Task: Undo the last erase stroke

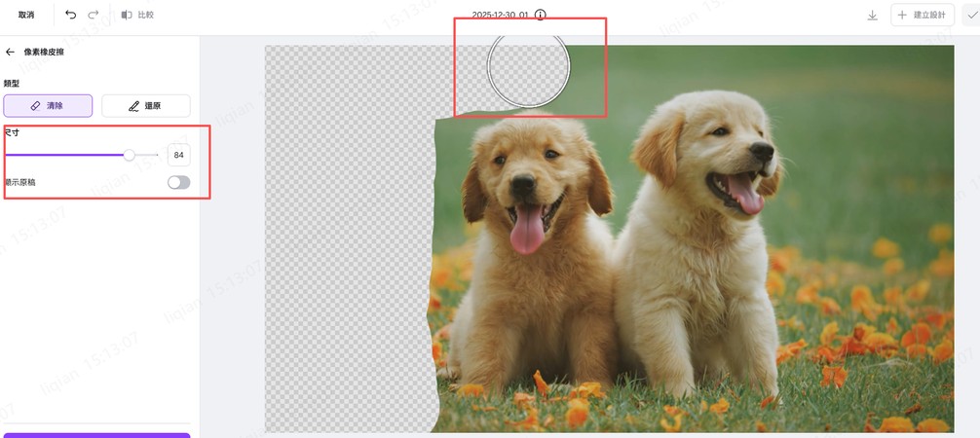Action: pos(70,15)
